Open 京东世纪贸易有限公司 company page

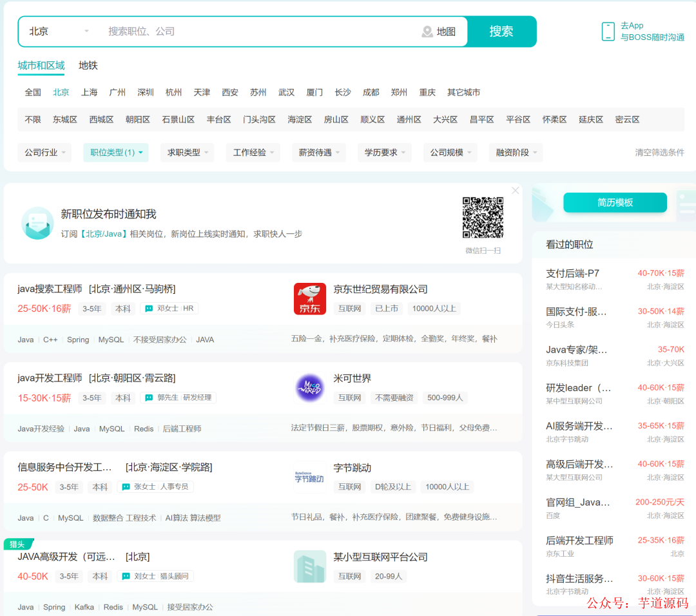(380, 289)
